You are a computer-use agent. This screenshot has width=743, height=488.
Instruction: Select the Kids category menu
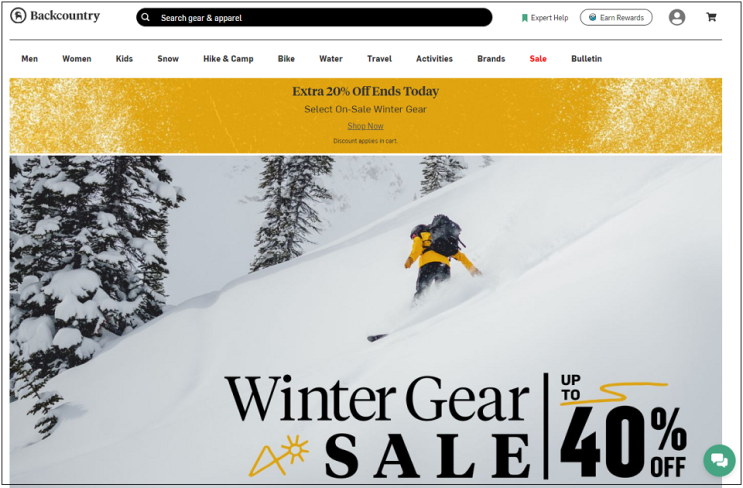(x=124, y=59)
